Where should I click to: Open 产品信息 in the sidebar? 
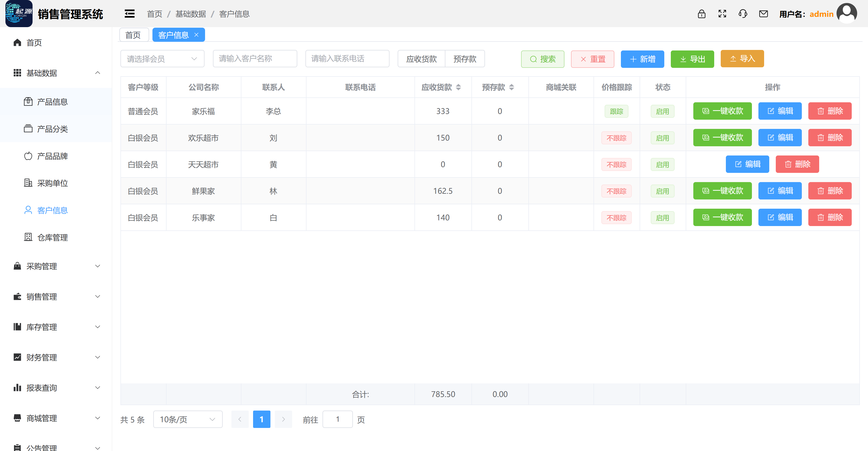56,101
